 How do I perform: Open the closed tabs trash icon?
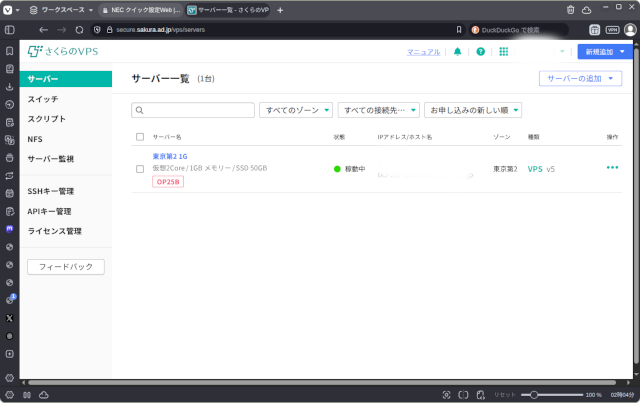point(571,10)
